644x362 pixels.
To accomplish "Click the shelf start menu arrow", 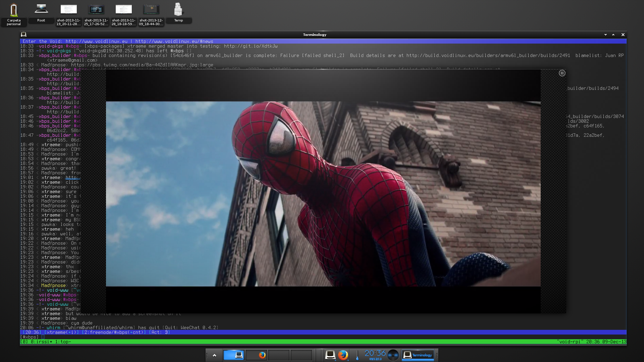I will point(214,355).
